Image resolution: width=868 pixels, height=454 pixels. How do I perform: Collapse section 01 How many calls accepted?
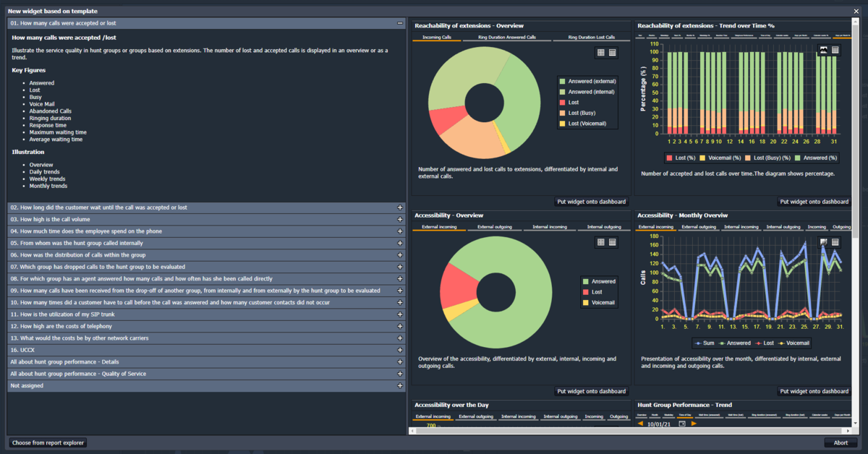[400, 23]
